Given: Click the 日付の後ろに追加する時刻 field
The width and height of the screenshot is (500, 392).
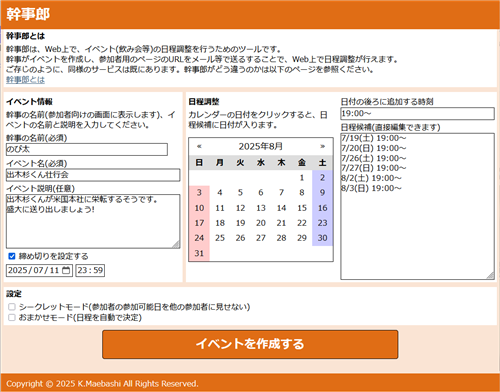Looking at the screenshot, I should [417, 113].
